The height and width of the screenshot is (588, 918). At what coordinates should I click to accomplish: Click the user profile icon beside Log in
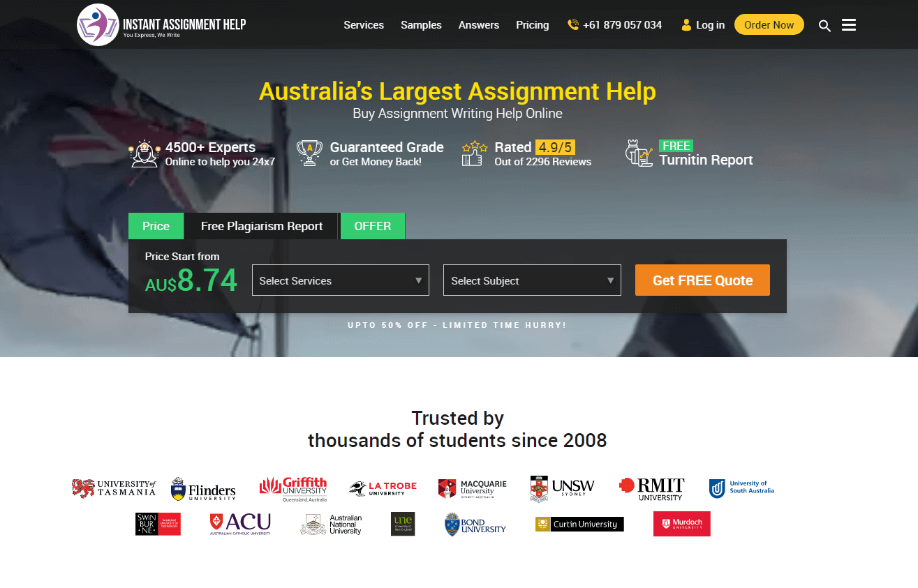coord(686,25)
